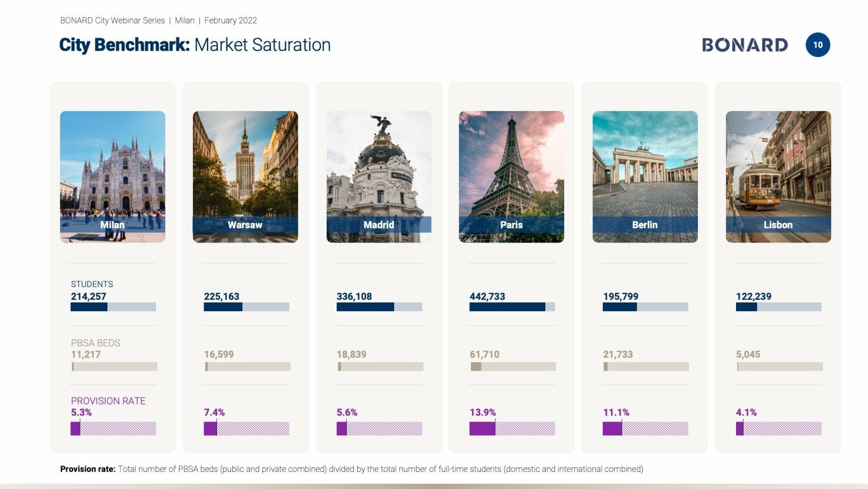This screenshot has height=489, width=868.
Task: Click Madrid's student count 336,108
Action: tap(354, 296)
